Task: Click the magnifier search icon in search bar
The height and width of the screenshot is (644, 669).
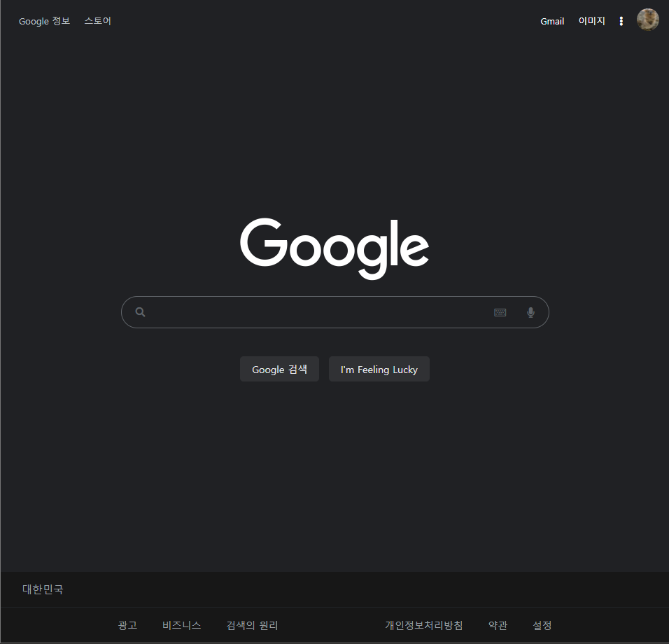Action: tap(141, 312)
